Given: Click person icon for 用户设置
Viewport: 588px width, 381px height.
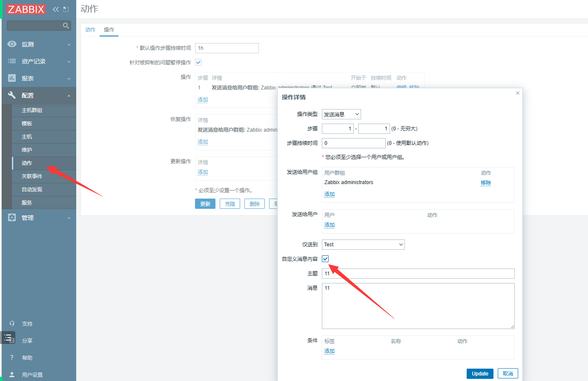Looking at the screenshot, I should [x=12, y=375].
